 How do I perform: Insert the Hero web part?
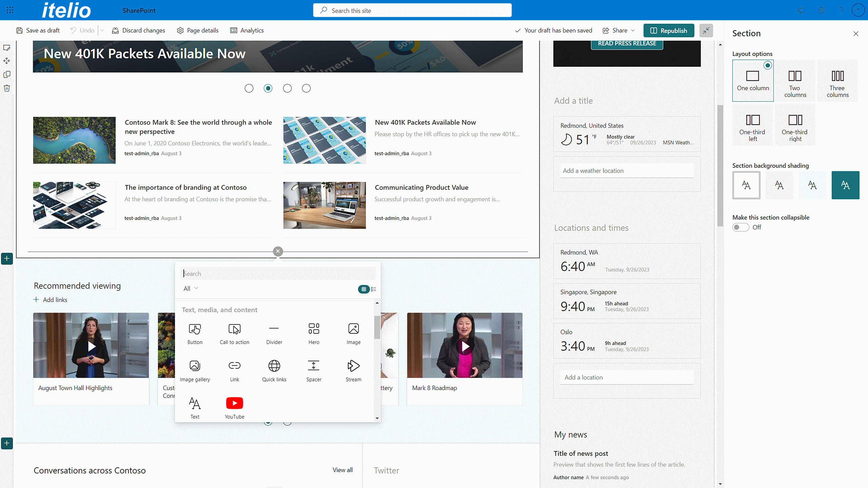314,334
